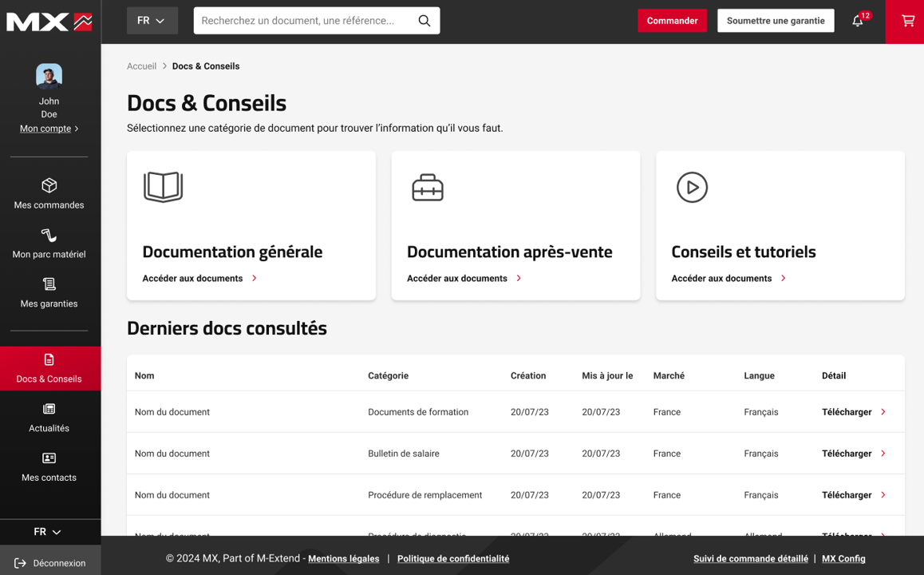Download the Bulletin de salaire document
This screenshot has height=575, width=924.
(x=847, y=453)
